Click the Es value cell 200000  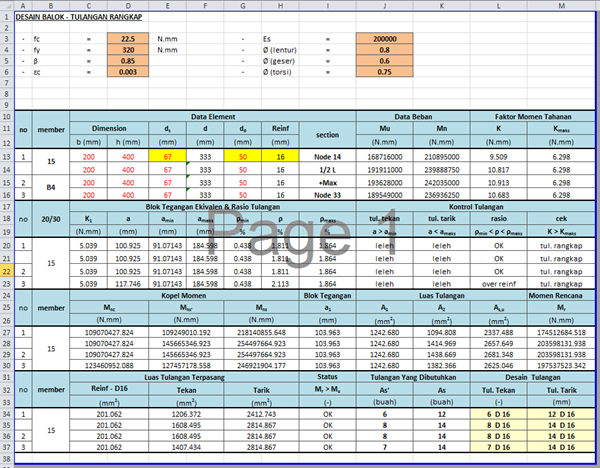pyautogui.click(x=385, y=39)
